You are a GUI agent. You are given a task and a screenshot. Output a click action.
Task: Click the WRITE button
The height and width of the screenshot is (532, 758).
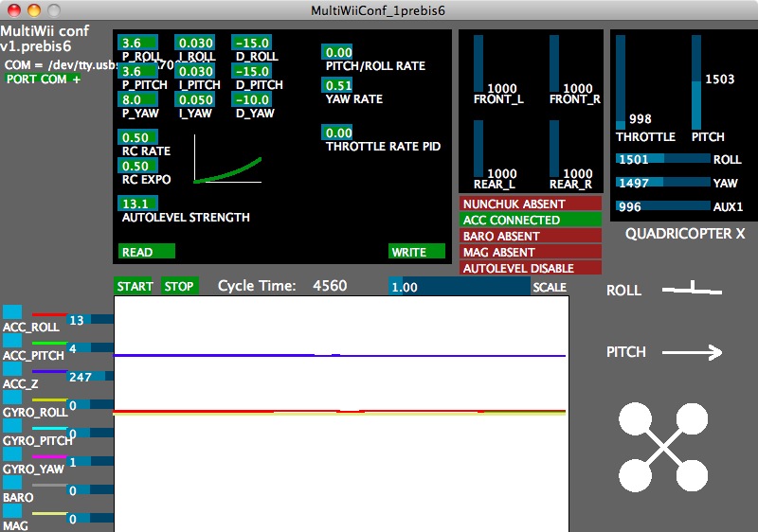416,252
